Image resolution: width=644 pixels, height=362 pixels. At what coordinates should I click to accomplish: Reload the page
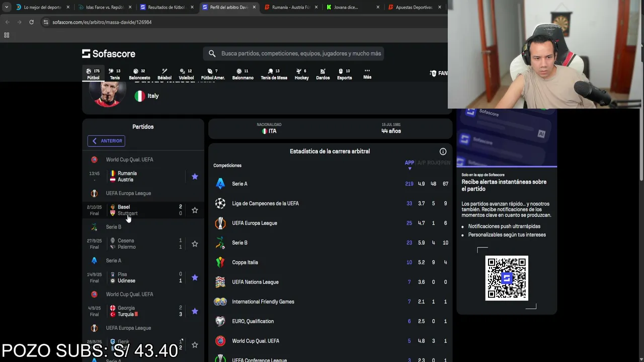[31, 22]
